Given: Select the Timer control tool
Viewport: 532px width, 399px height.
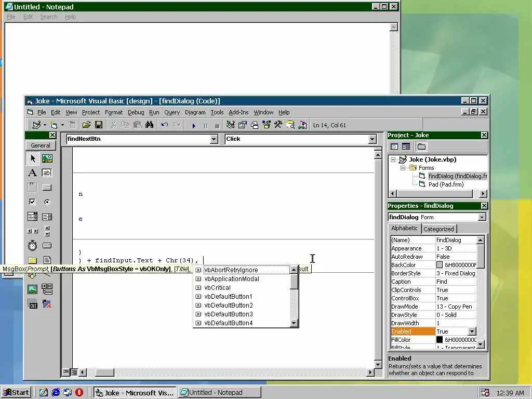Looking at the screenshot, I should pos(33,245).
